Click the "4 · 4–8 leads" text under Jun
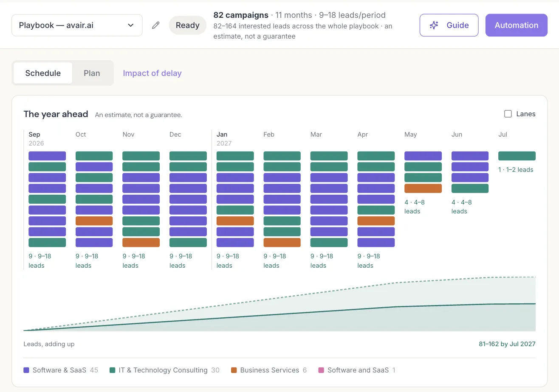The width and height of the screenshot is (559, 392). [x=462, y=207]
